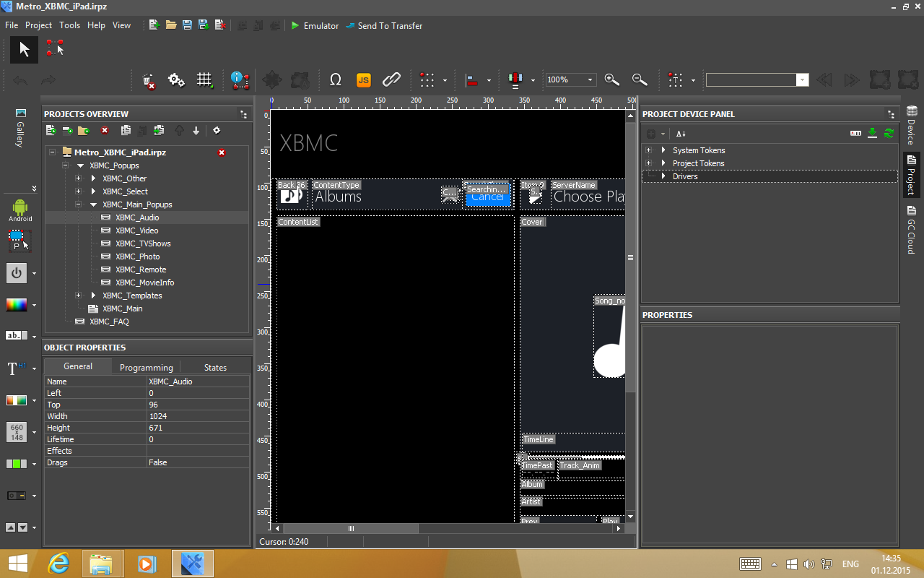This screenshot has width=924, height=578.
Task: Open the View menu
Action: click(x=121, y=25)
